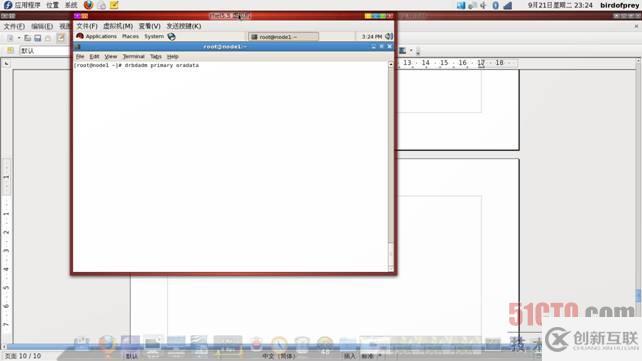
Task: Open guest Applications menu
Action: tap(101, 36)
